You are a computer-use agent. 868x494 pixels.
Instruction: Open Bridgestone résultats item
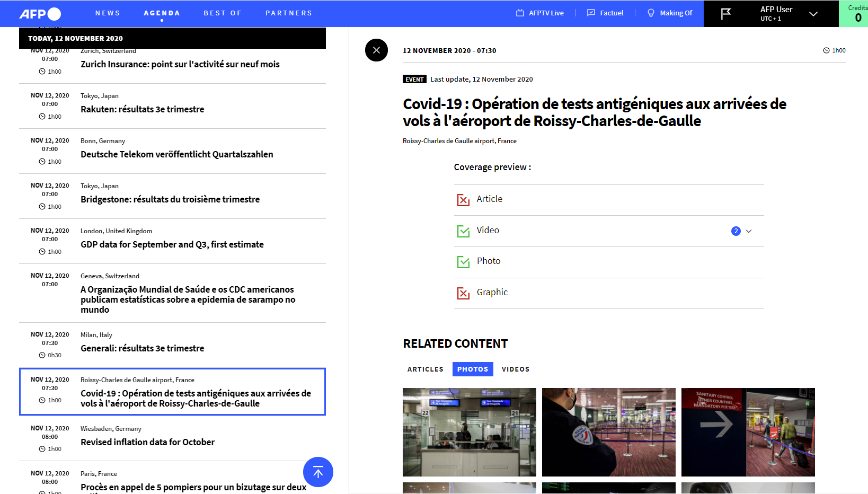(170, 199)
